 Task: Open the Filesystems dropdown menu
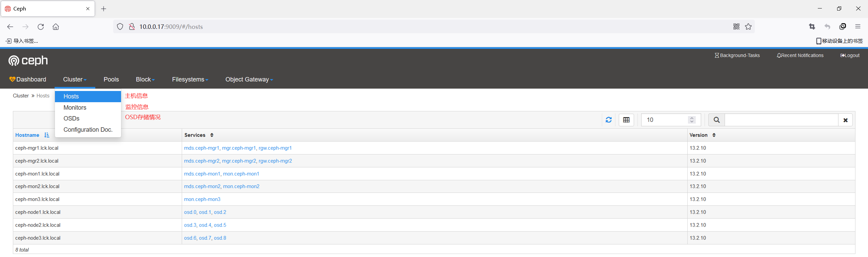[190, 79]
